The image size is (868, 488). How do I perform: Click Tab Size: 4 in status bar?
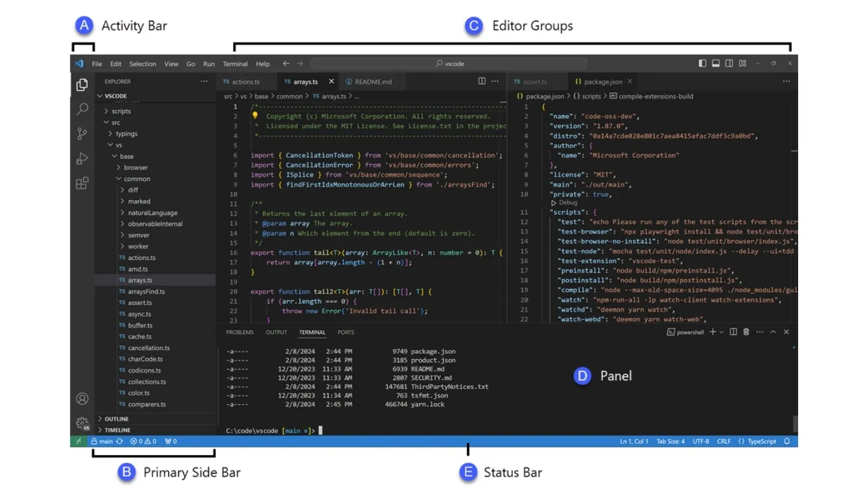point(670,441)
